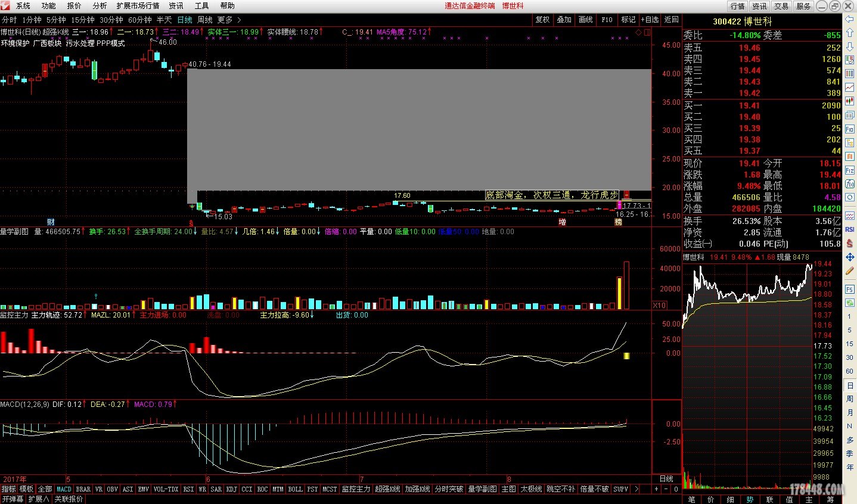Click the 增 marker on the K-line chart

pos(562,222)
